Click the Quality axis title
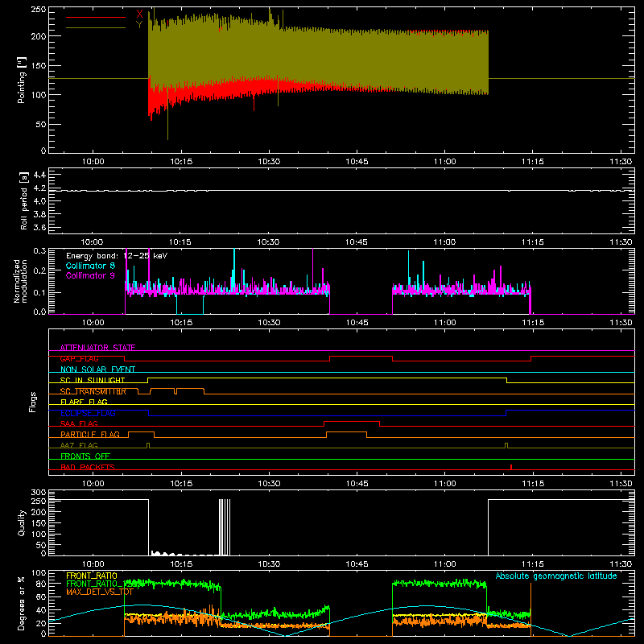Viewport: 644px width, 644px height. point(22,522)
